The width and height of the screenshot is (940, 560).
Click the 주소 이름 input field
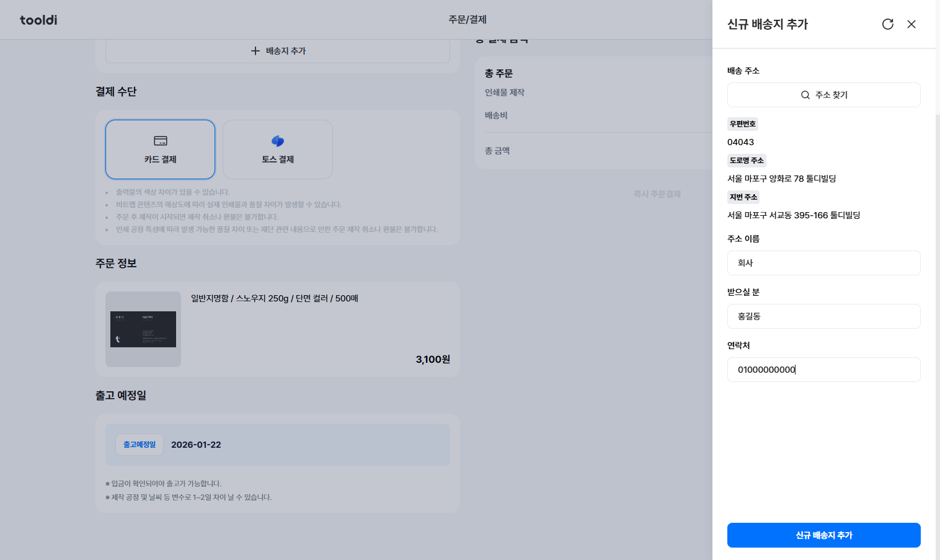click(823, 263)
